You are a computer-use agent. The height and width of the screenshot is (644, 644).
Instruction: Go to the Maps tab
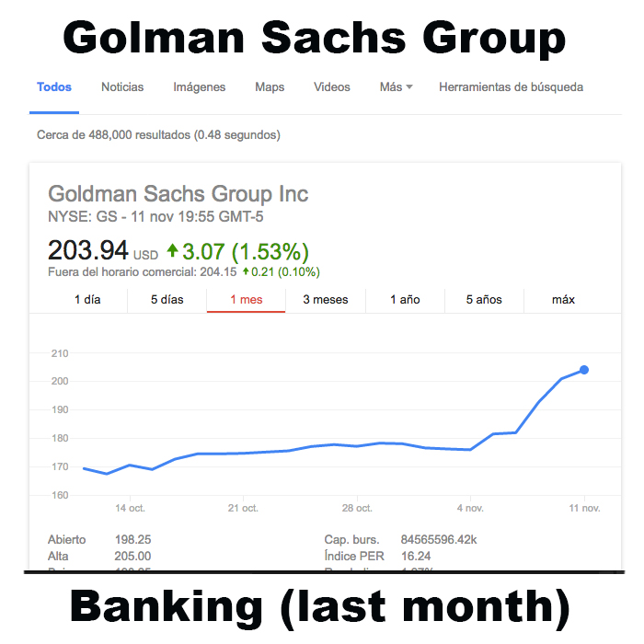click(270, 87)
